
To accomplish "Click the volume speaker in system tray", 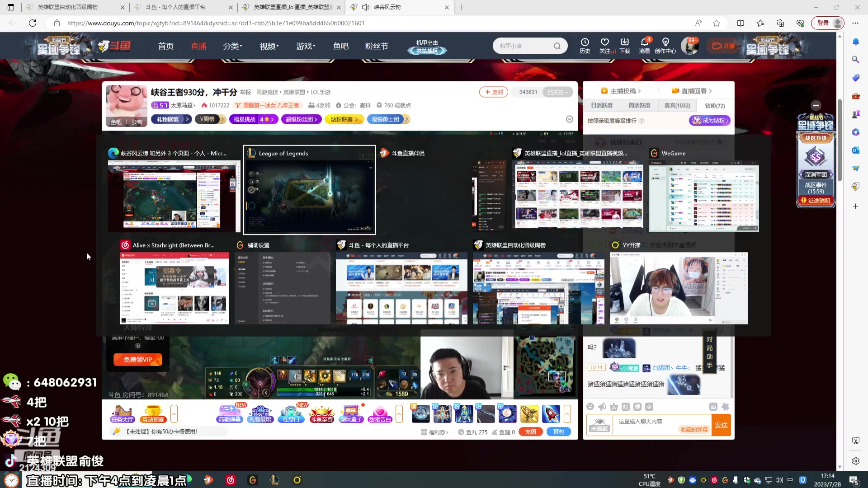I will coord(779,480).
